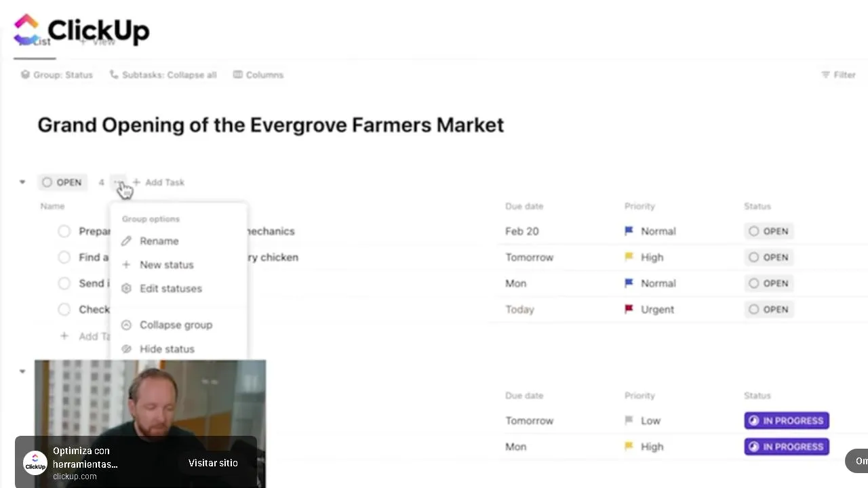Image resolution: width=868 pixels, height=488 pixels.
Task: Click the red Urgent priority flag
Action: pyautogui.click(x=629, y=309)
